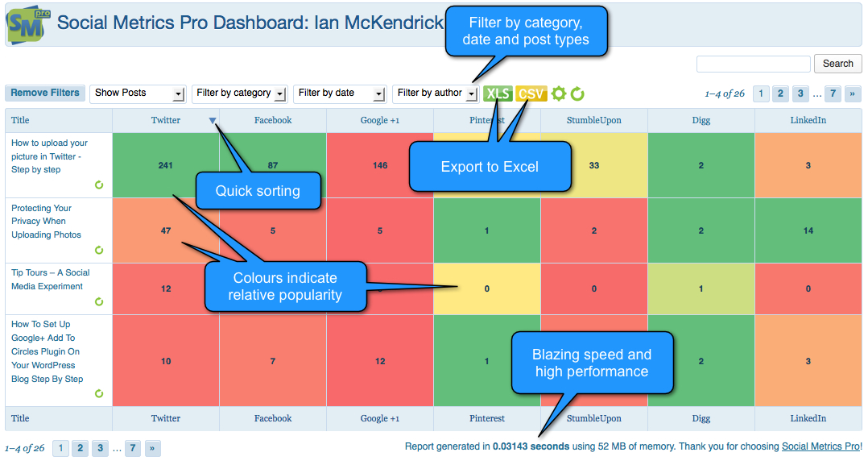The width and height of the screenshot is (868, 469).
Task: Click the '1–4 of 26' count above the table
Action: (x=725, y=94)
